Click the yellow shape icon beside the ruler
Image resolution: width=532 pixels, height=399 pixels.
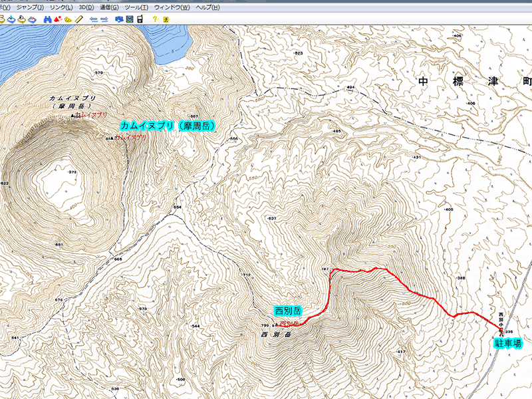click(68, 20)
